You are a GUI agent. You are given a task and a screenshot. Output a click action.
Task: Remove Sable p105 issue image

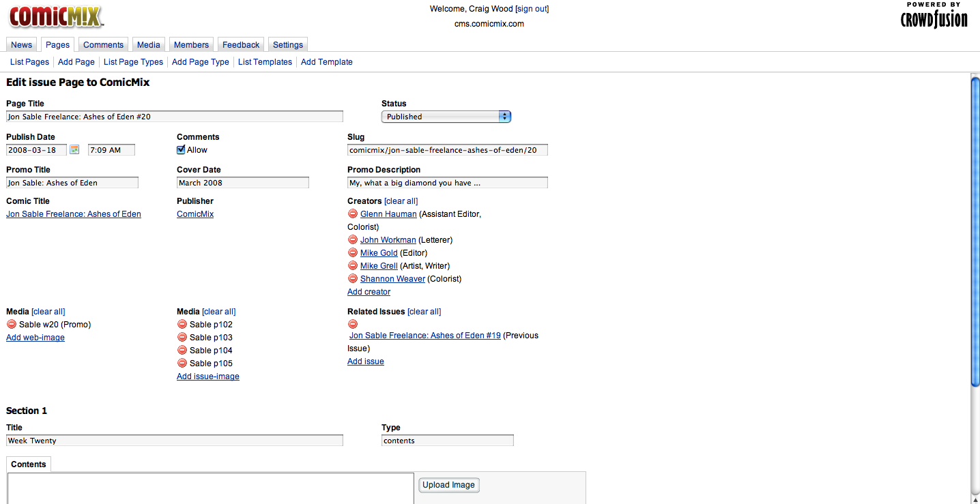182,364
